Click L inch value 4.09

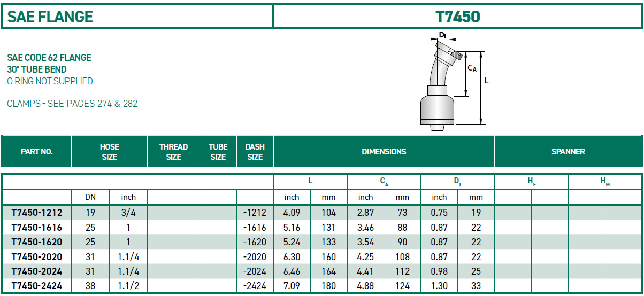292,212
